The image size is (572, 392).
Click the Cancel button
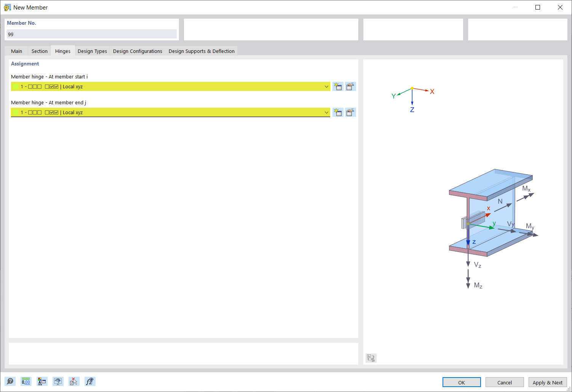coord(505,382)
